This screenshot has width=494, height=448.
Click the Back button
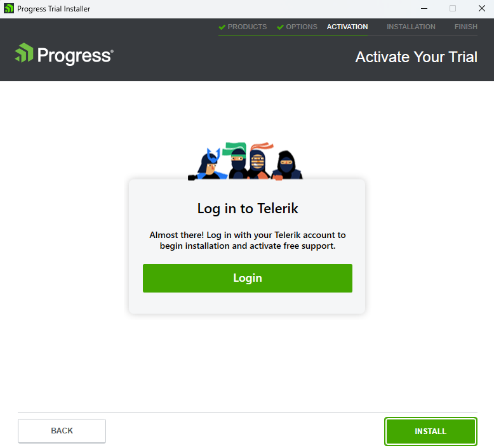(62, 431)
